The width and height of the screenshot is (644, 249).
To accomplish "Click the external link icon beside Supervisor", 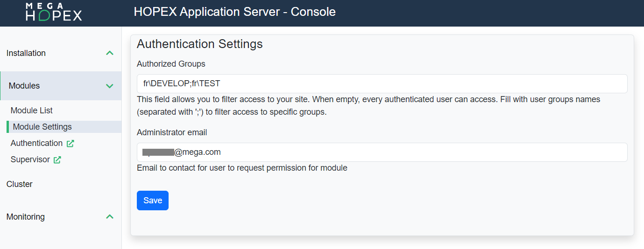I will [57, 160].
